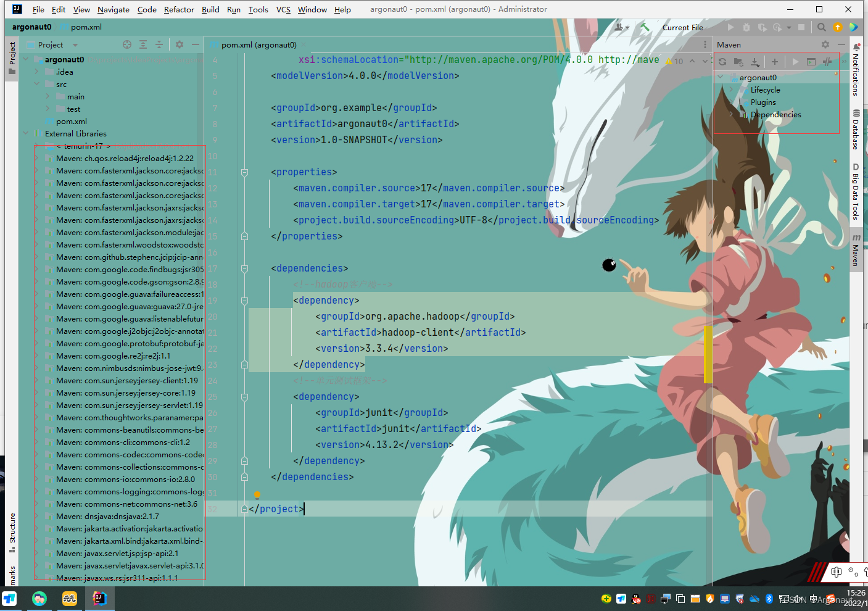The width and height of the screenshot is (868, 611).
Task: Hide the Maven tool window
Action: (841, 44)
